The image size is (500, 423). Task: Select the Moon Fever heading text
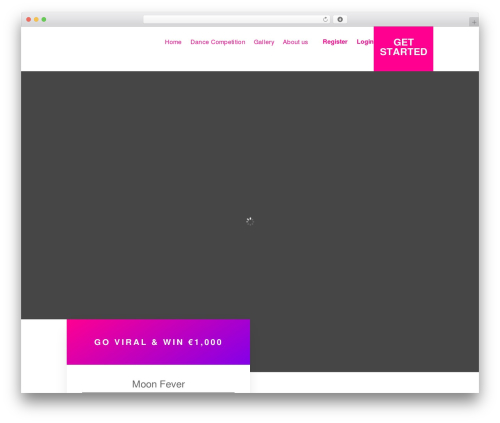[158, 384]
